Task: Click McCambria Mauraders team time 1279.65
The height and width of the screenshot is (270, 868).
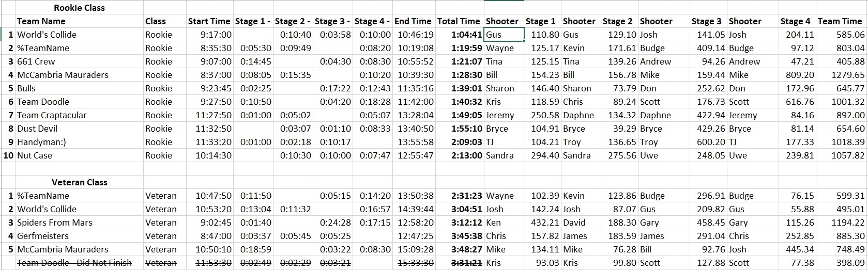Action: pyautogui.click(x=841, y=75)
